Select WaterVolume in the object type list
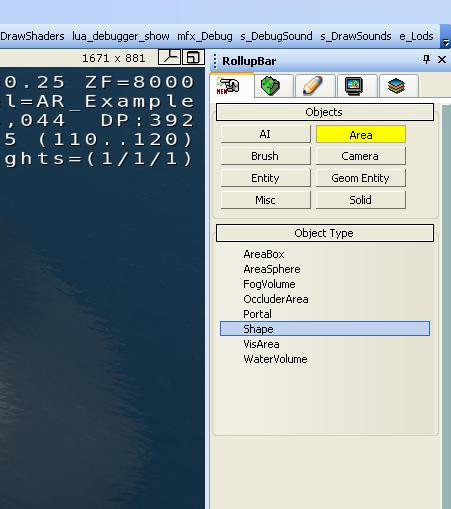This screenshot has height=509, width=451. [275, 359]
